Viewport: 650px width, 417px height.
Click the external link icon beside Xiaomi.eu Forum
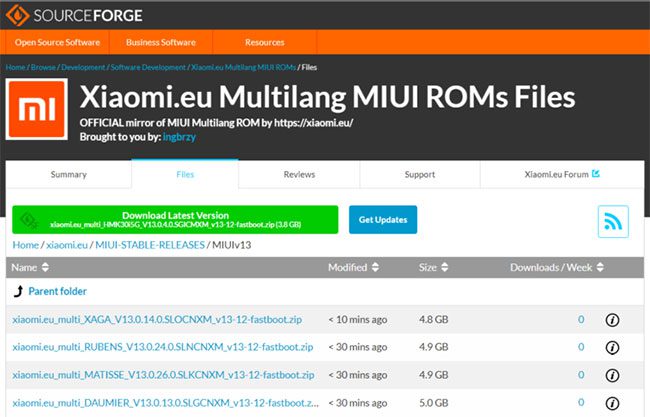596,173
